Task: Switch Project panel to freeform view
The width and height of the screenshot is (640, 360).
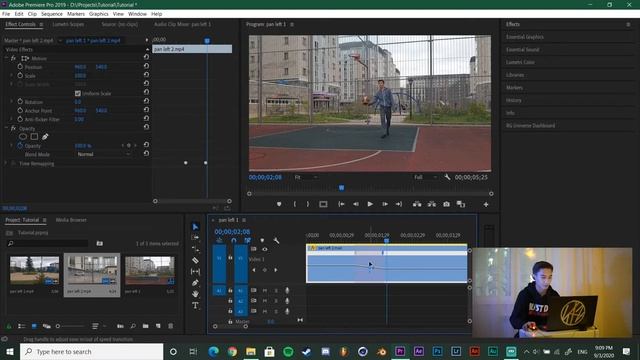Action: point(47,326)
